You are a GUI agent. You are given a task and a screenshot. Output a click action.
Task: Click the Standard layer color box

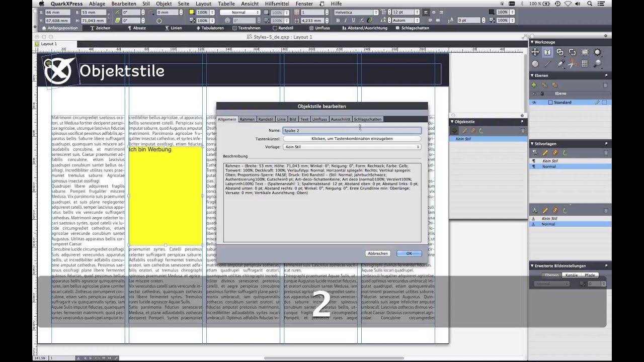click(x=550, y=103)
